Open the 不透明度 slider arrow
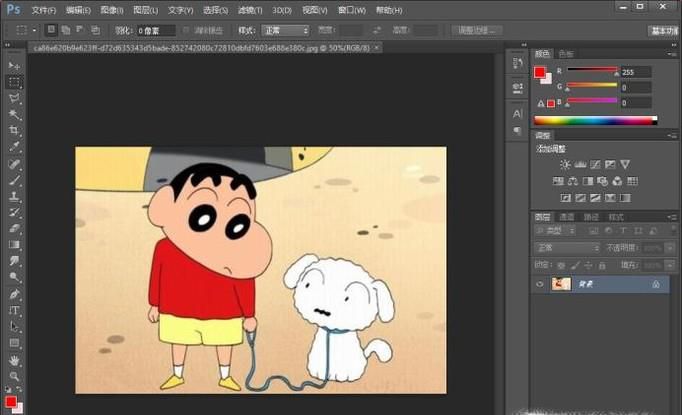 [x=670, y=248]
